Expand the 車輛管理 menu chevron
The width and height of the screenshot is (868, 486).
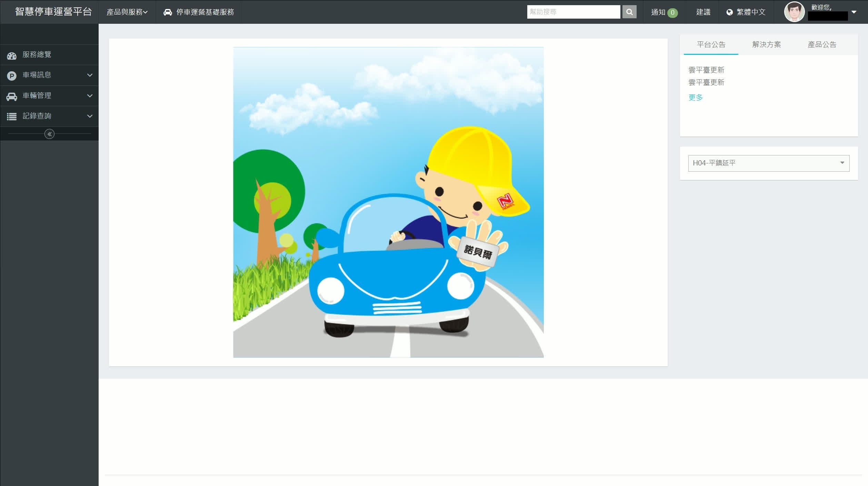click(x=90, y=96)
